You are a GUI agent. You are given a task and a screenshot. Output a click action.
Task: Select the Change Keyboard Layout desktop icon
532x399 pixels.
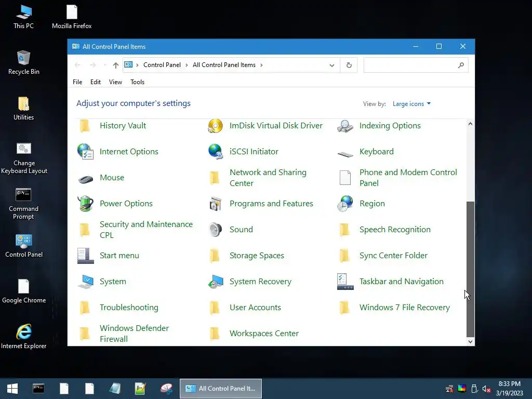pyautogui.click(x=24, y=158)
